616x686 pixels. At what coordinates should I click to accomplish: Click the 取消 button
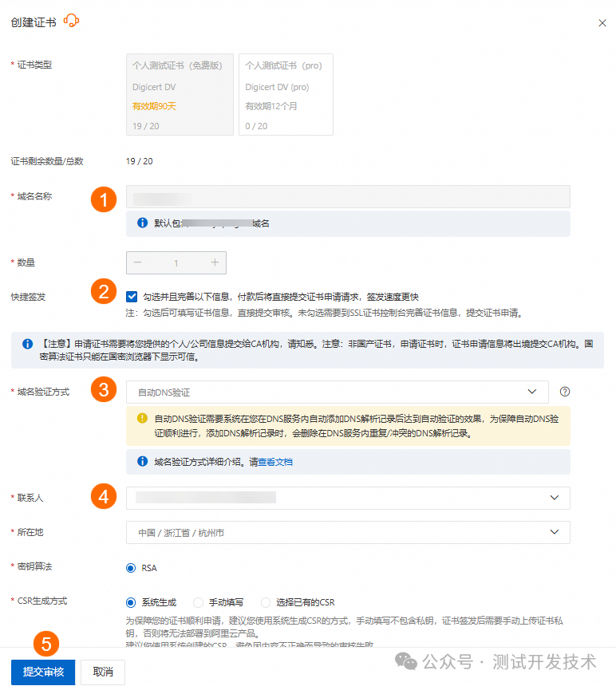coord(103,672)
